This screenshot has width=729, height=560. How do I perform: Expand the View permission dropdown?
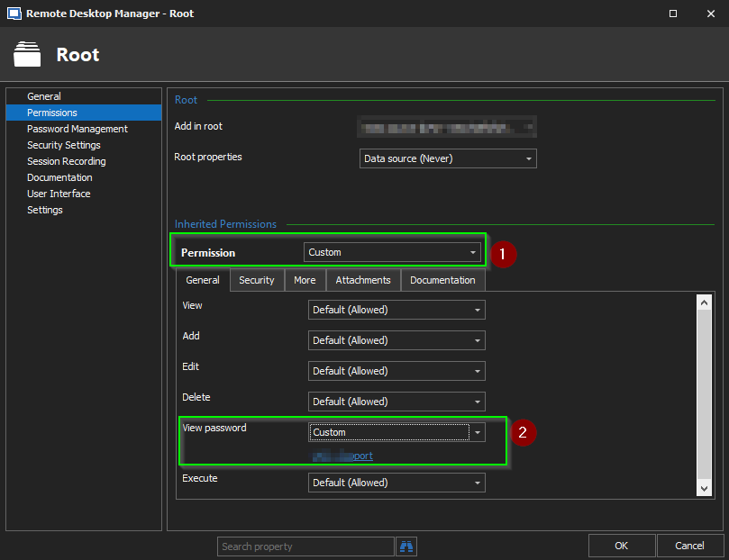point(396,310)
